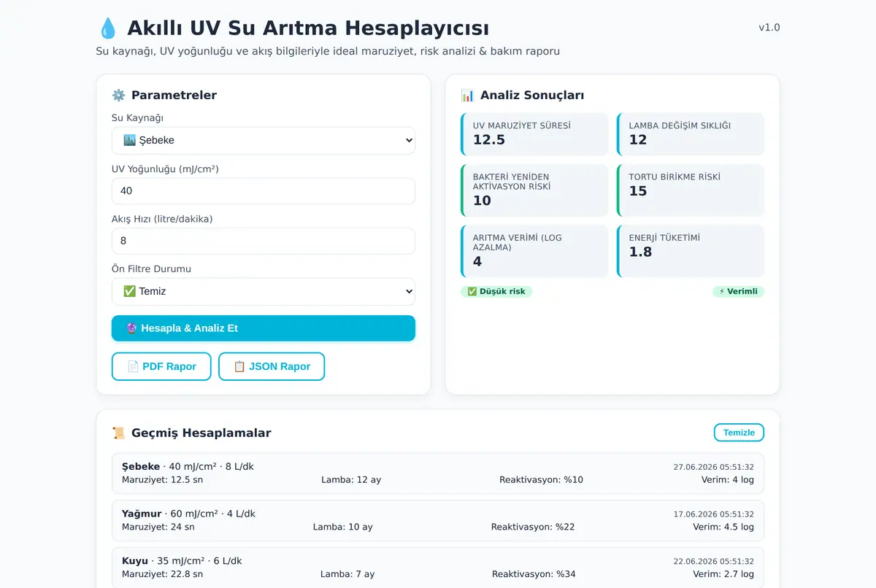The width and height of the screenshot is (876, 588).
Task: Click the Hesapla & Analiz Et button
Action: (x=264, y=328)
